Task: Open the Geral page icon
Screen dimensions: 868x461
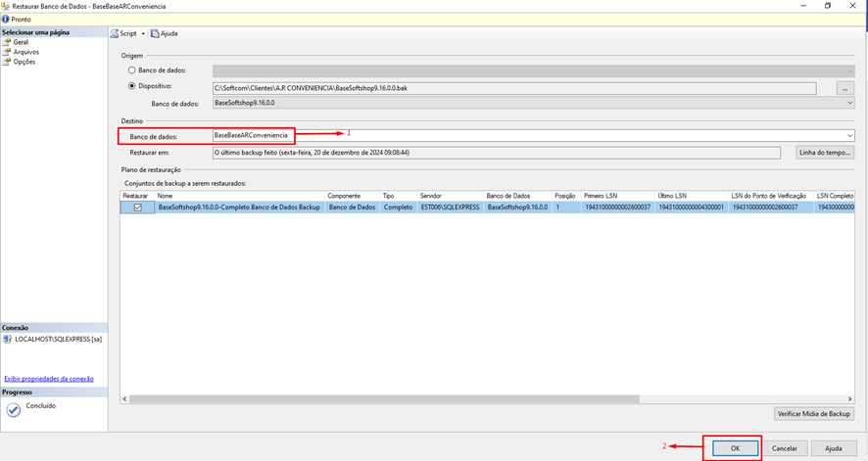Action: [x=7, y=43]
